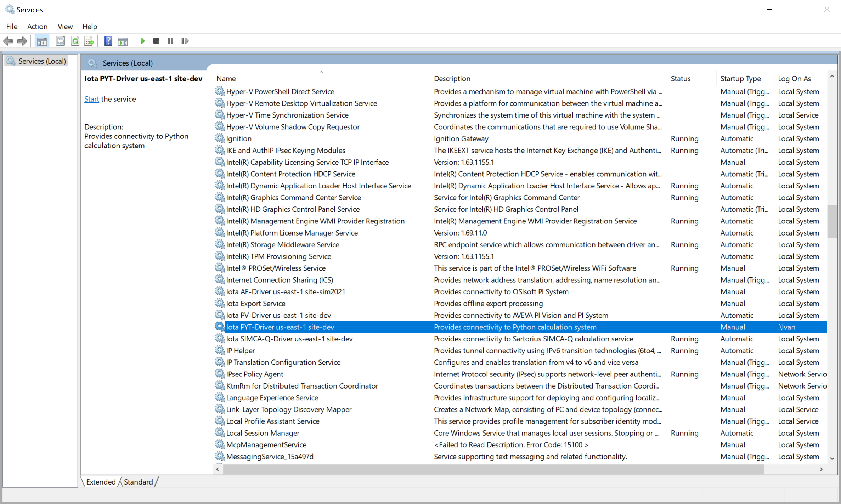
Task: Click the Refresh toolbar icon
Action: point(75,41)
